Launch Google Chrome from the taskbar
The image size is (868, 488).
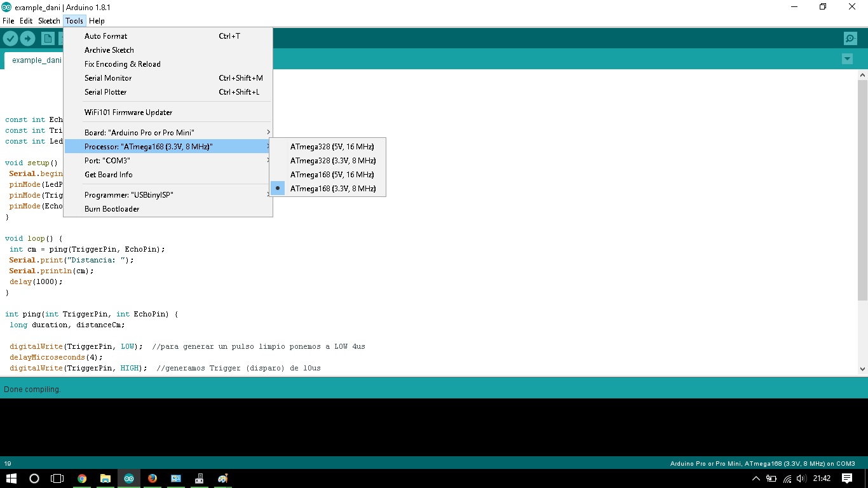click(x=82, y=478)
